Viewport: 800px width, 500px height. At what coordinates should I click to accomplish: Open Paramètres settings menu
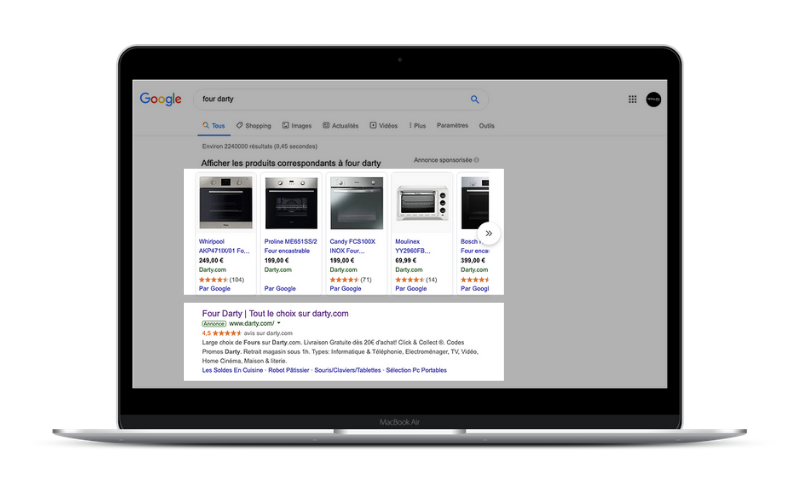pyautogui.click(x=452, y=126)
